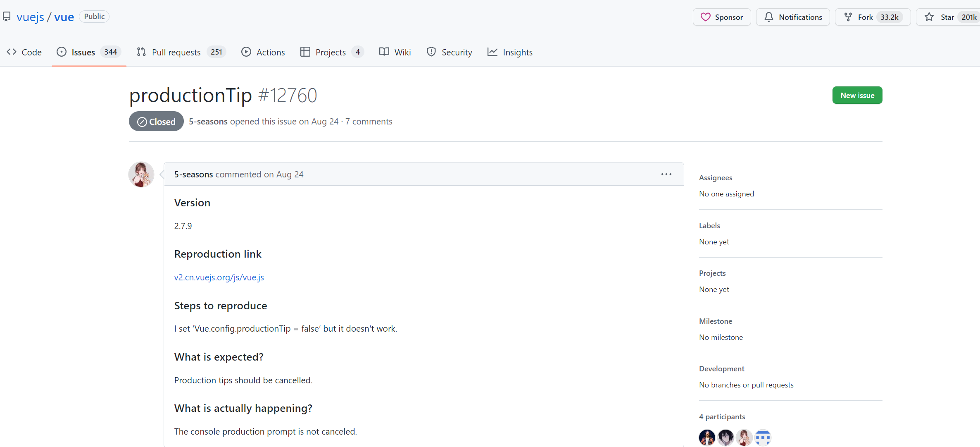This screenshot has height=447, width=980.
Task: Go to the vuejs organization link
Action: pos(30,17)
